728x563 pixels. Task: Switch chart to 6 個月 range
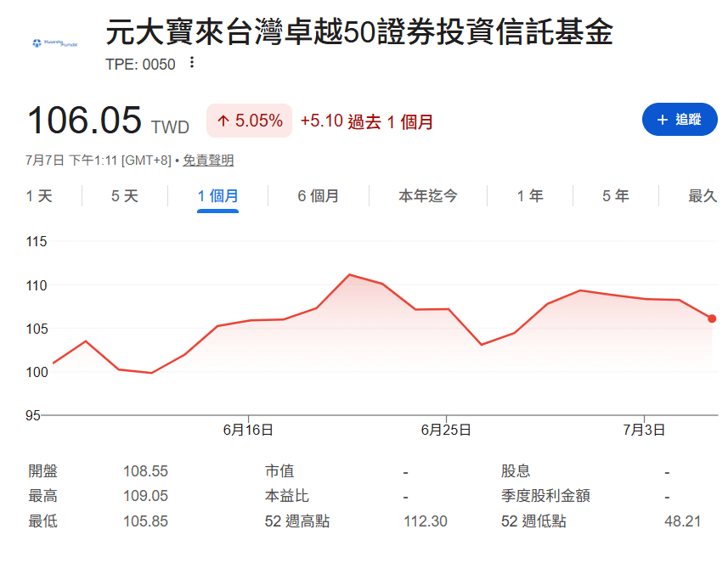click(319, 196)
